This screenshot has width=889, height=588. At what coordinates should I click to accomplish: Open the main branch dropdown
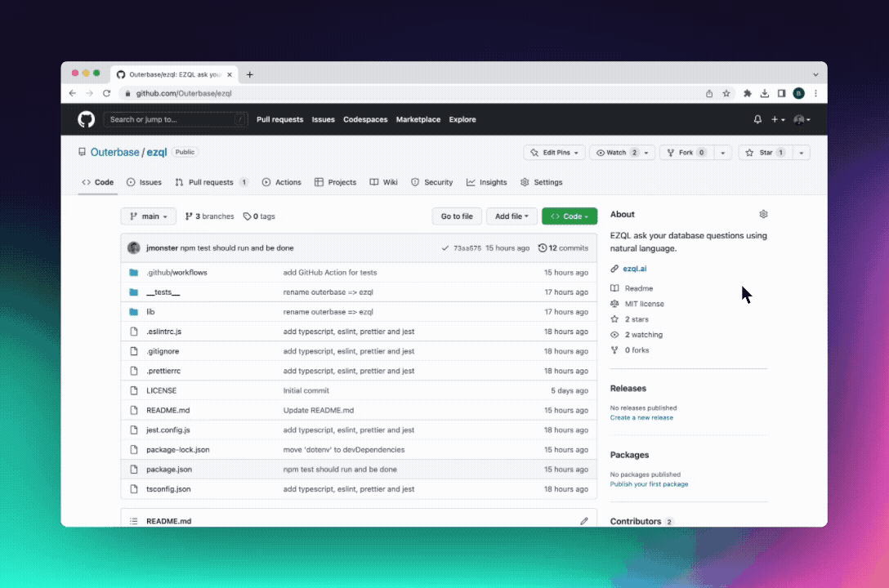[148, 216]
